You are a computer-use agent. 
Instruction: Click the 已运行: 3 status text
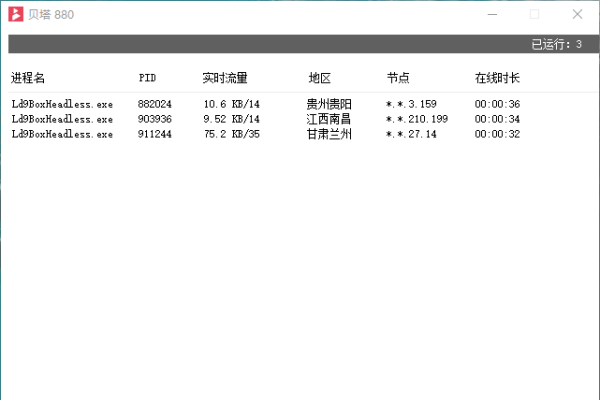click(557, 44)
